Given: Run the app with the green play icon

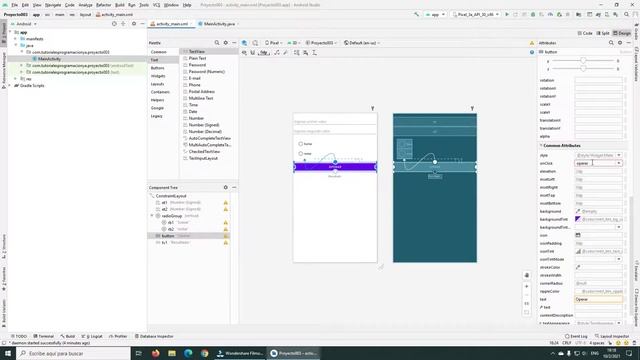Looking at the screenshot, I should click(x=507, y=14).
